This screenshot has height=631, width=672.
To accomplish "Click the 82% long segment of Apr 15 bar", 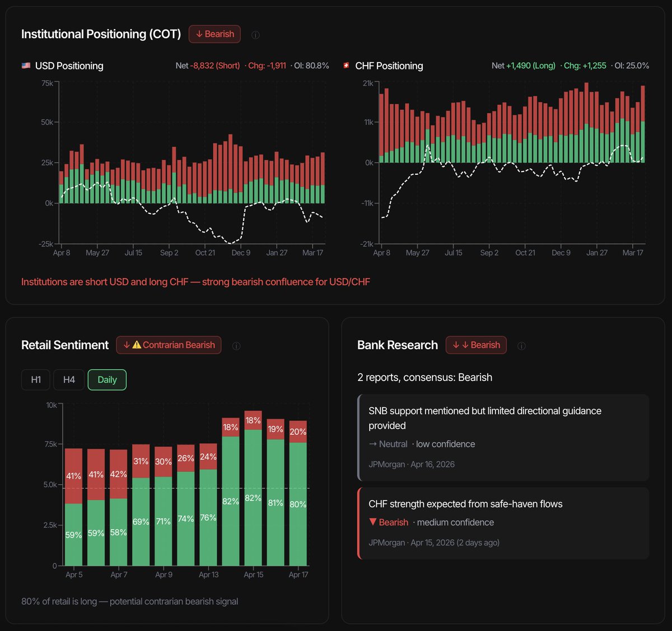I will (253, 498).
